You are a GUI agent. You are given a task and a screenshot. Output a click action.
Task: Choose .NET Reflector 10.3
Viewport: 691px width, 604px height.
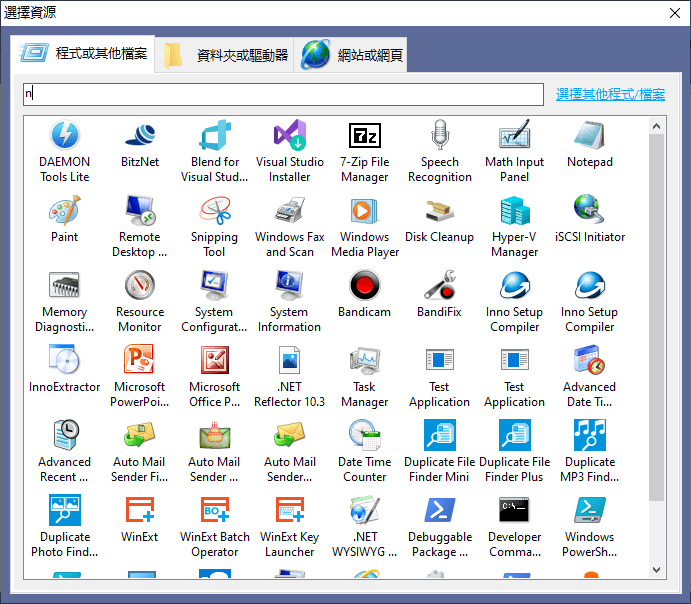point(290,360)
